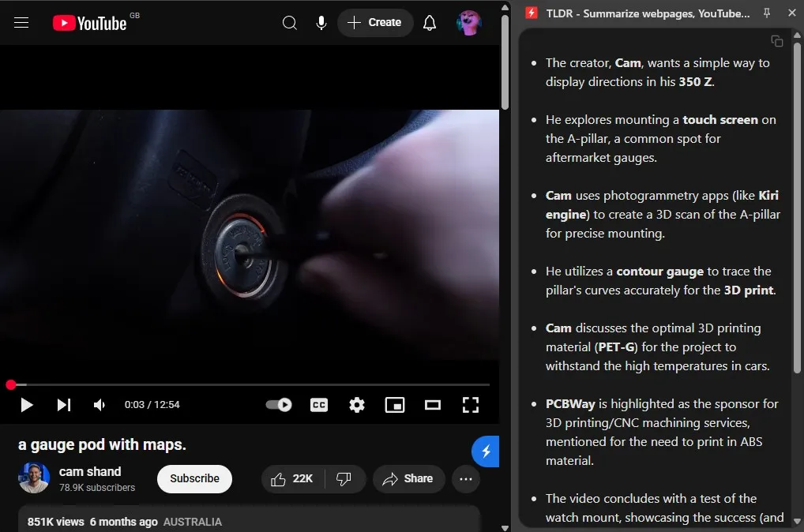This screenshot has height=532, width=804.
Task: Click the TLDR lightning summarize icon
Action: [485, 451]
